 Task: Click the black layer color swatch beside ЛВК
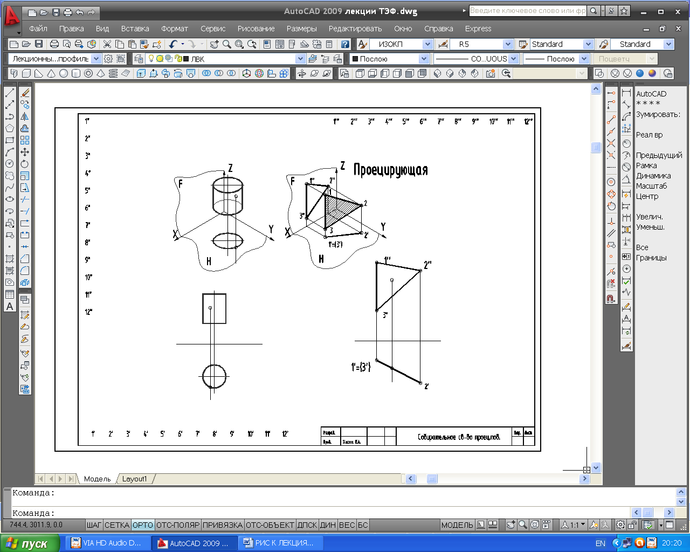point(186,59)
